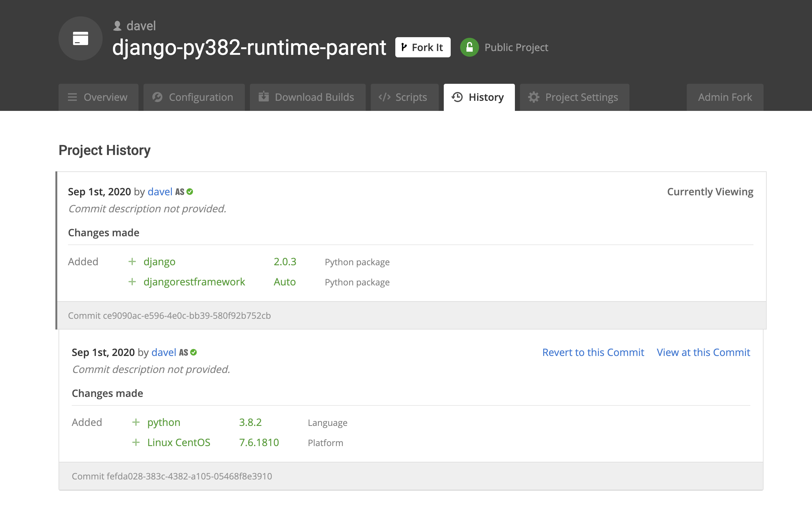Image resolution: width=812 pixels, height=516 pixels.
Task: Click the user icon beside davel
Action: 117,26
